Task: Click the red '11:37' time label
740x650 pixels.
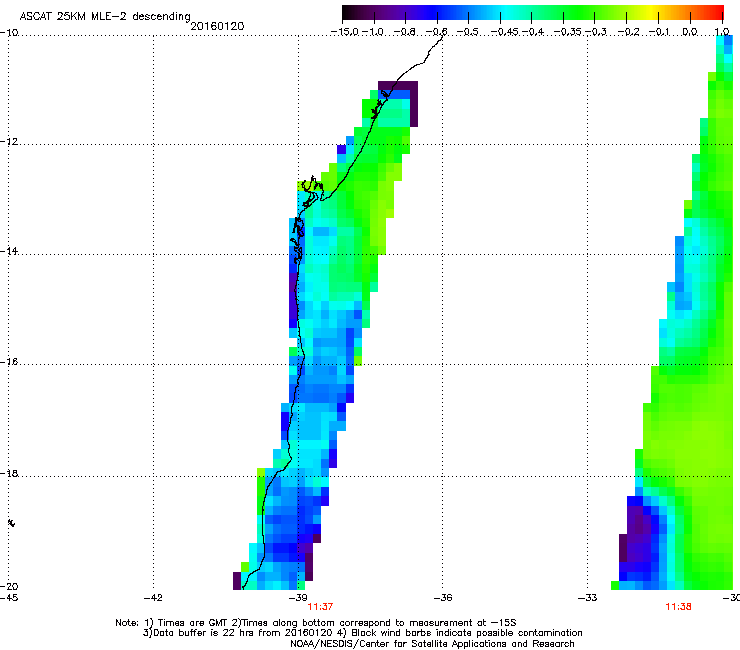Action: 320,607
